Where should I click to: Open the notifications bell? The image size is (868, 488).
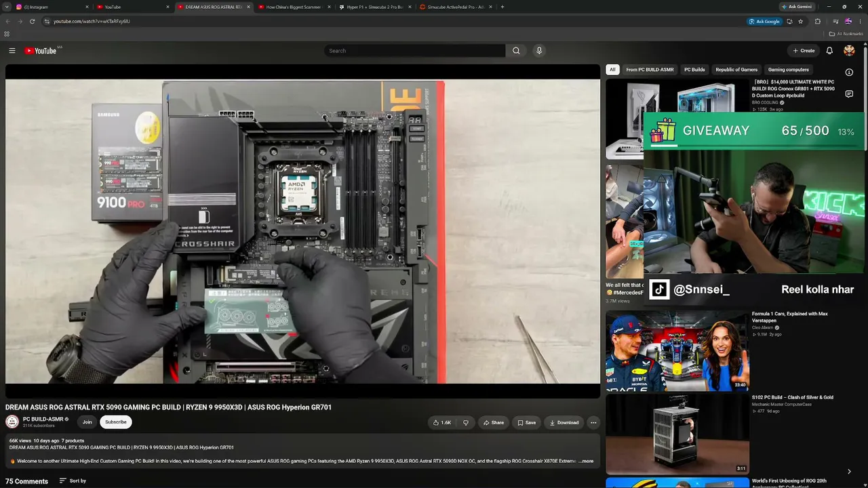[829, 51]
